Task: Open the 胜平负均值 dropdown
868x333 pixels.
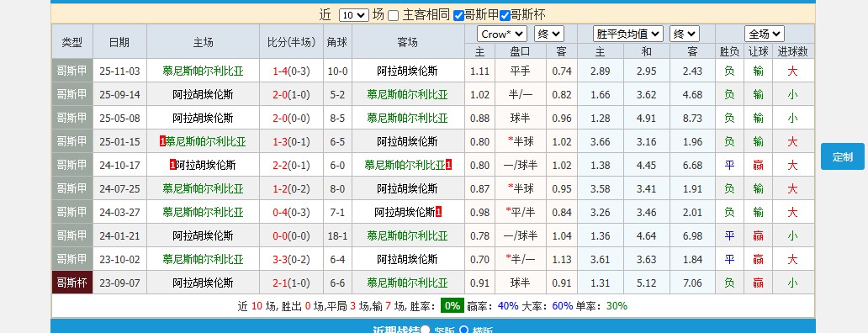Action: (627, 34)
